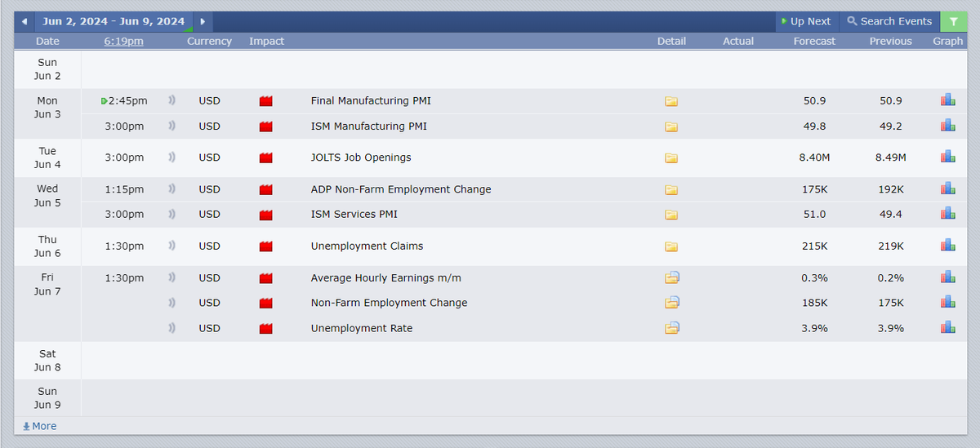Select the 192K previous value
The height and width of the screenshot is (448, 980).
click(890, 189)
